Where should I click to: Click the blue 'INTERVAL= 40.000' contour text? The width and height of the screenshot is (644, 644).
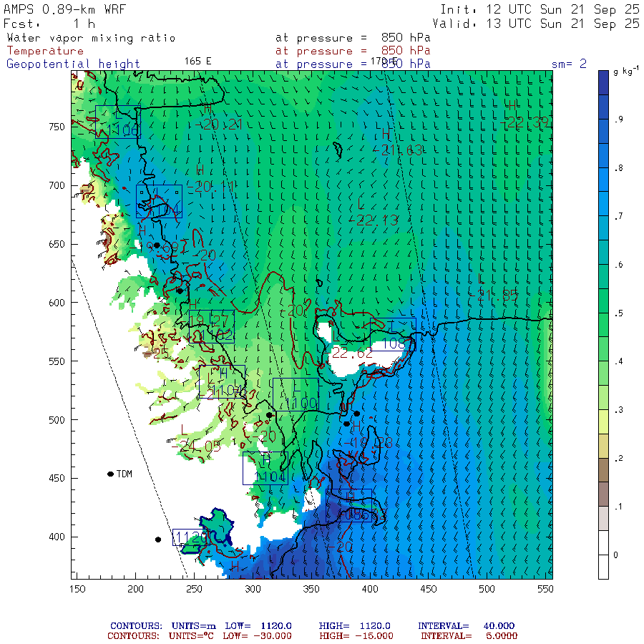[466, 626]
